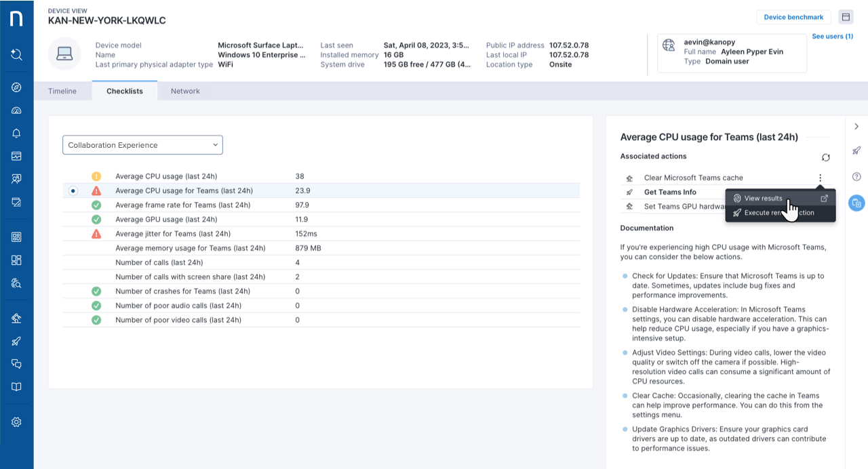Click the Device benchmark button
This screenshot has width=868, height=469.
coord(793,16)
